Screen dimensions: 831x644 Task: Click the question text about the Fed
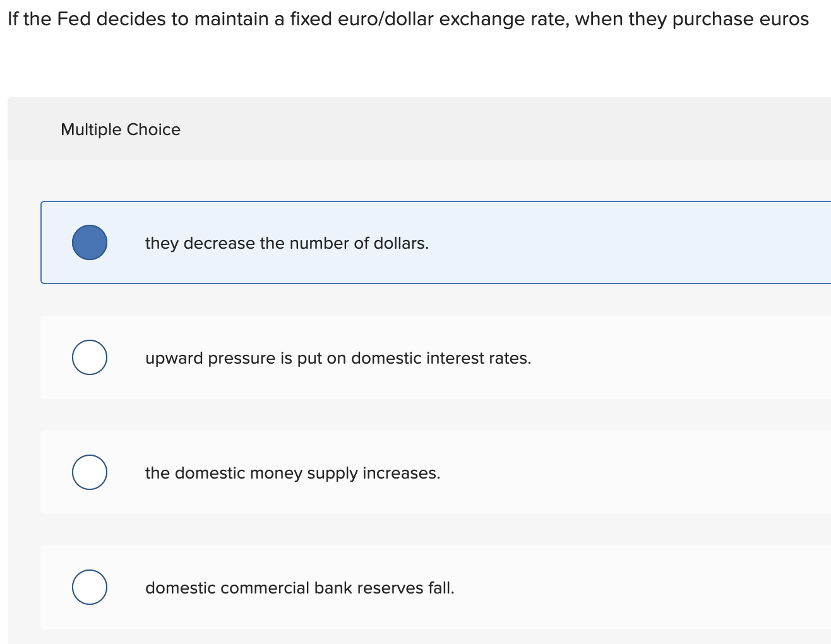point(407,19)
